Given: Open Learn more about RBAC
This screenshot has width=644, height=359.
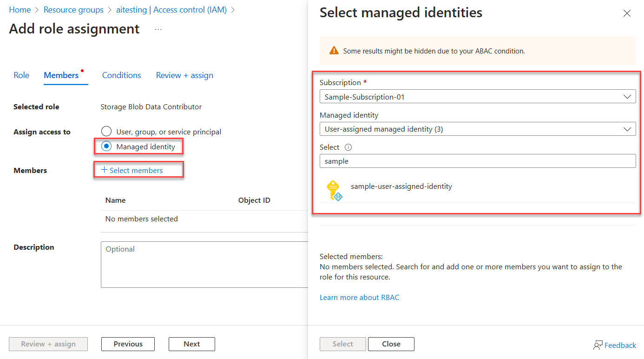Looking at the screenshot, I should pyautogui.click(x=360, y=297).
